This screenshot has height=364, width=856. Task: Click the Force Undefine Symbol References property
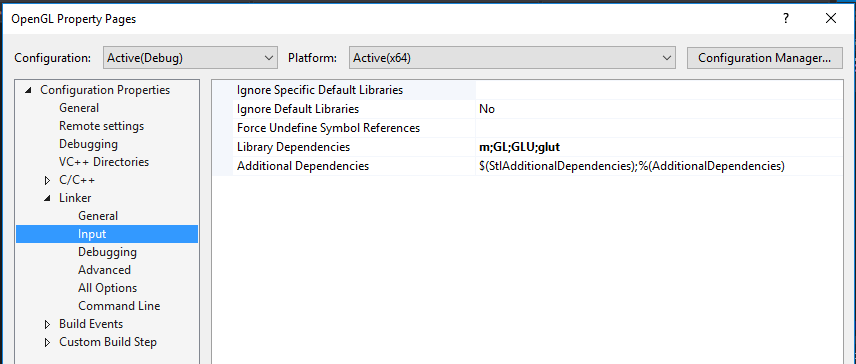coord(328,128)
